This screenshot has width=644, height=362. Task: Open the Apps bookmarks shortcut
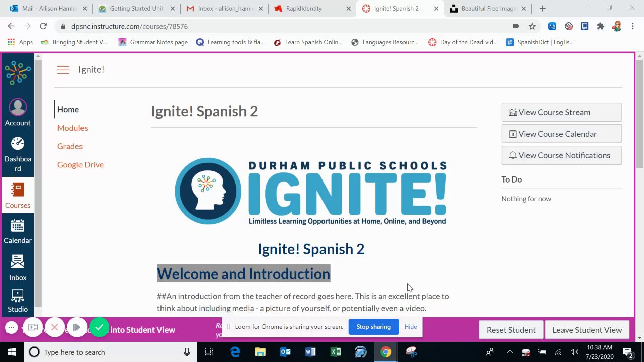(x=20, y=42)
